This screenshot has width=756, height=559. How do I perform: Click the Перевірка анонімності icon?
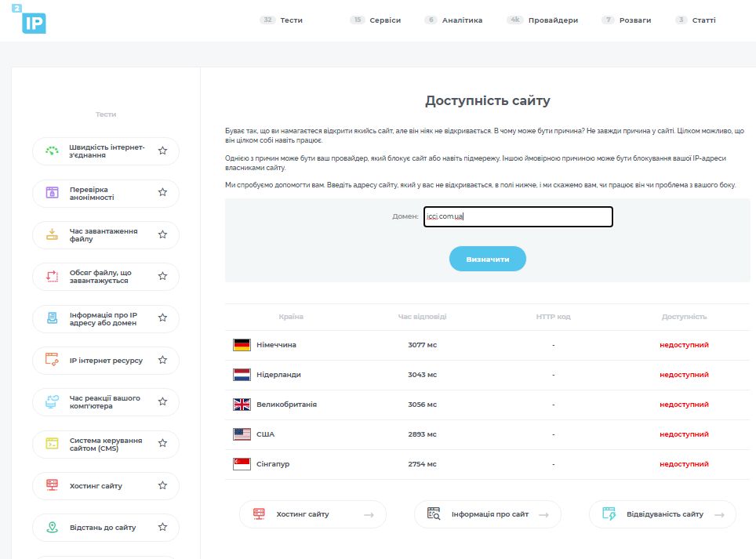(53, 193)
